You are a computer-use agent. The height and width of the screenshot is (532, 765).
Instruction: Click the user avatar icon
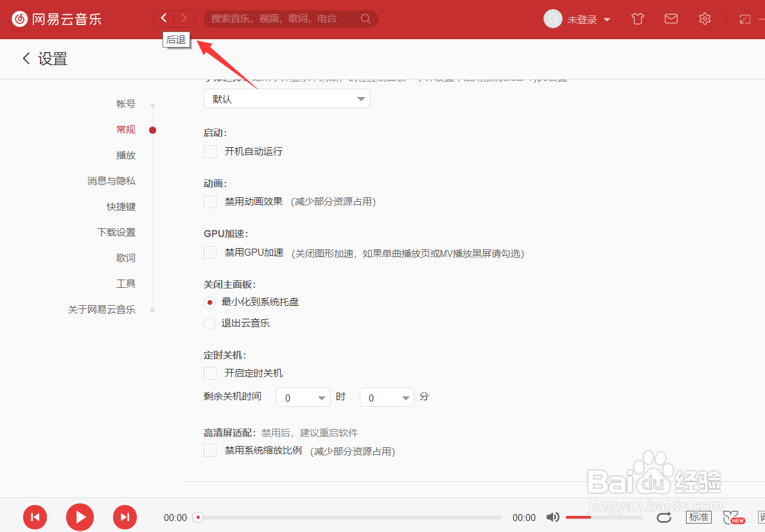click(x=552, y=19)
